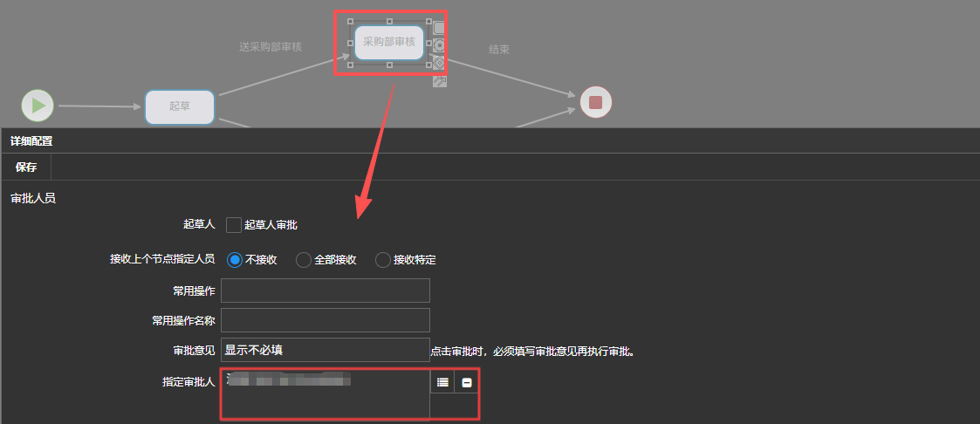980x424 pixels.
Task: Click the 保存 save button
Action: coord(26,167)
